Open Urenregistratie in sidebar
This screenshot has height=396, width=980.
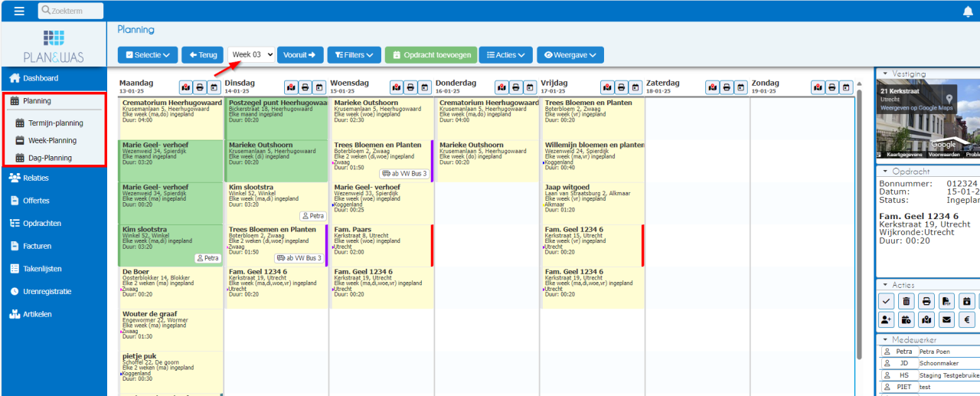point(54,291)
